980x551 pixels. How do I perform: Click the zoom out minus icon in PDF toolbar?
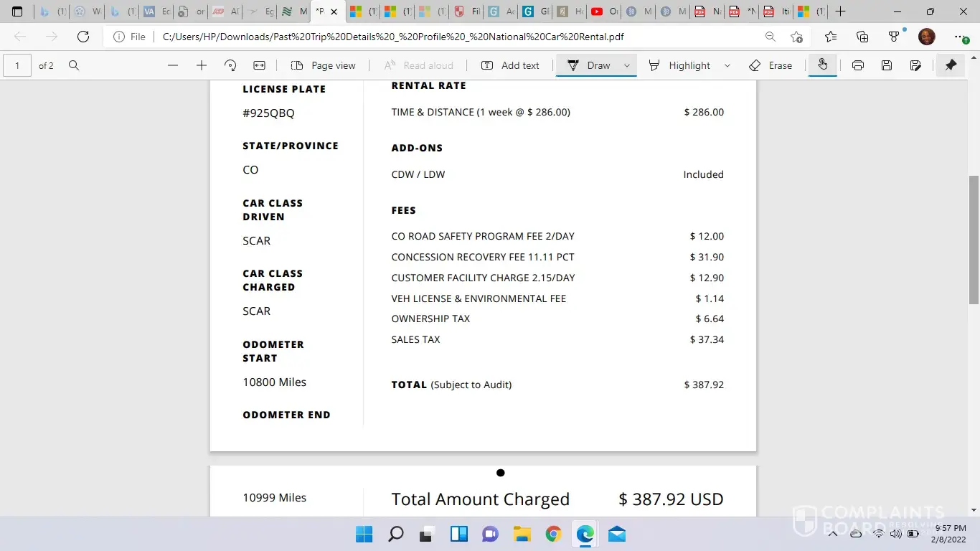[173, 65]
